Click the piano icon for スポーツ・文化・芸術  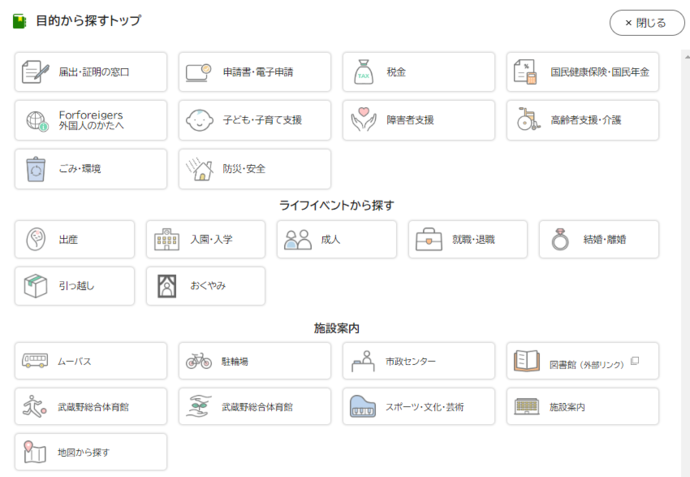[x=363, y=406]
